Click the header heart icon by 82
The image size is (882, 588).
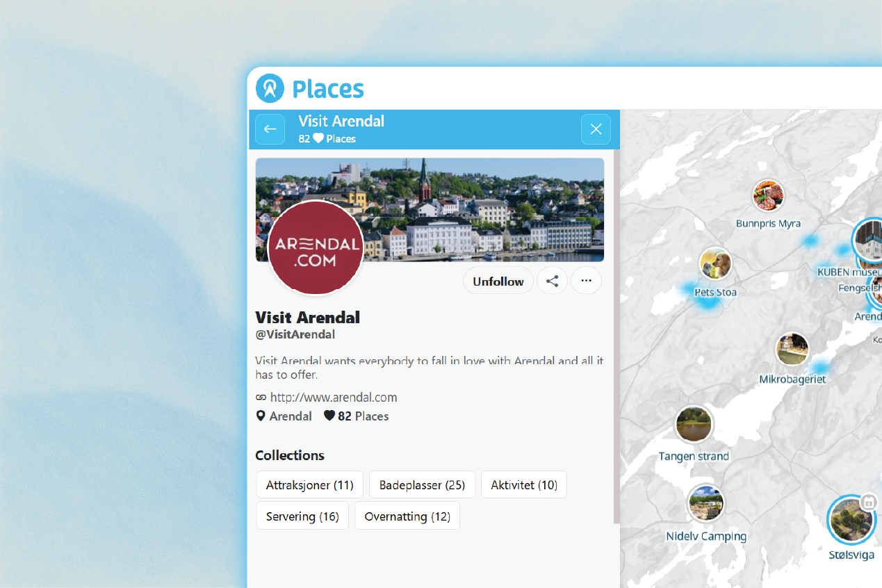[318, 138]
